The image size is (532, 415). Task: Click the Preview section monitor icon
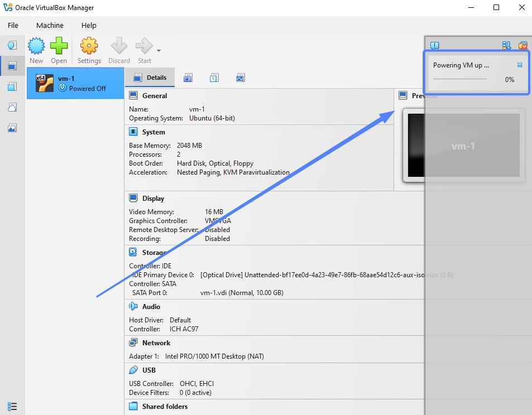click(402, 95)
